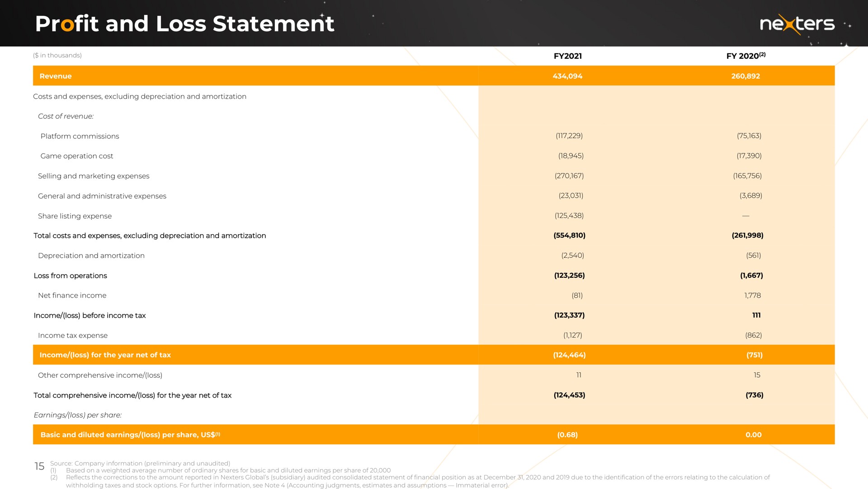Select before-tax value 111
The width and height of the screenshot is (868, 489).
[756, 315]
